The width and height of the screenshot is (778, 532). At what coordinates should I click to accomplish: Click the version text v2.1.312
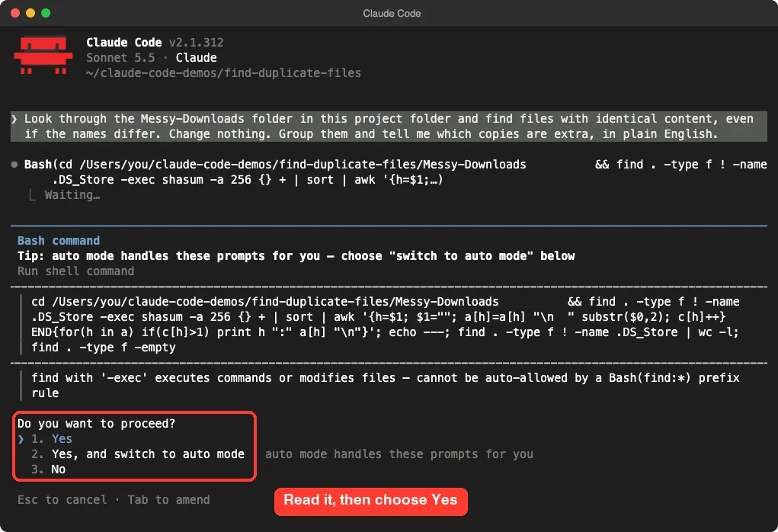(x=196, y=42)
